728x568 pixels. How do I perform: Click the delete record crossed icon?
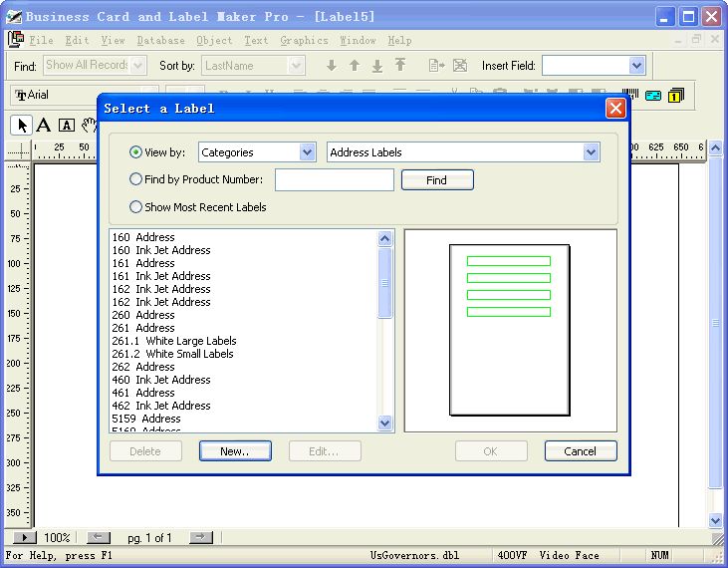click(x=460, y=66)
